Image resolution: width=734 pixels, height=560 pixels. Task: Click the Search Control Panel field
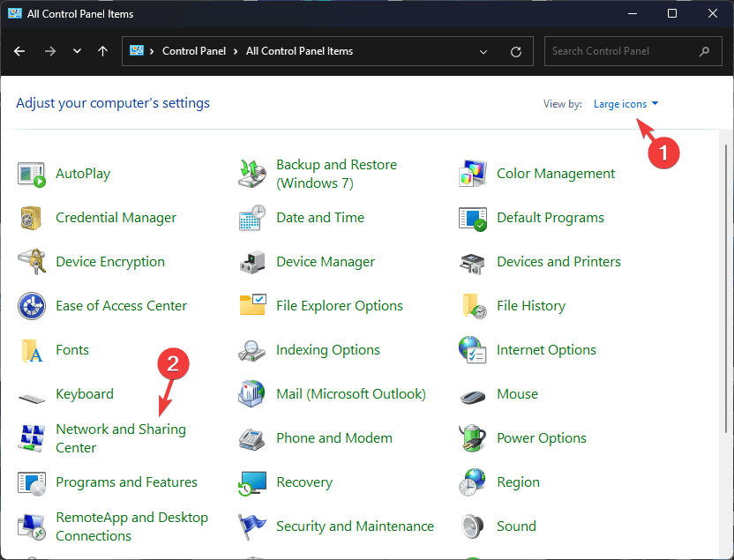tap(633, 51)
